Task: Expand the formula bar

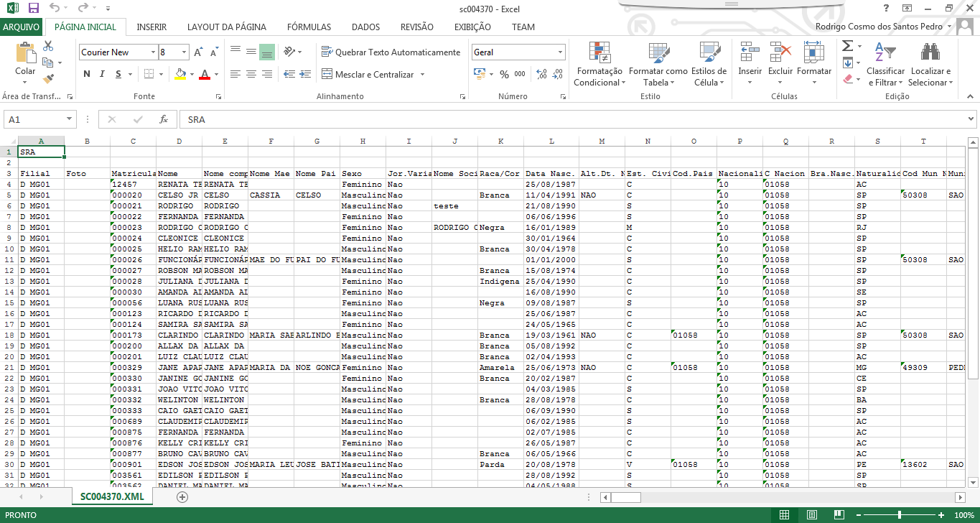Action: [x=971, y=119]
